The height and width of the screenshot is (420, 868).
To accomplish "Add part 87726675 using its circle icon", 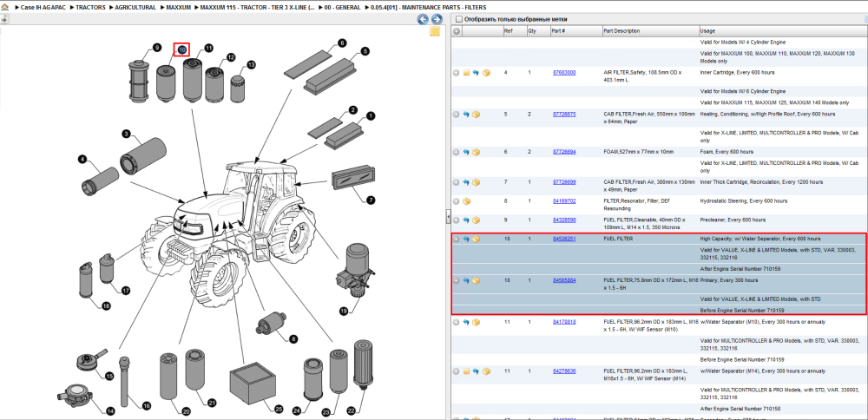I will click(457, 114).
